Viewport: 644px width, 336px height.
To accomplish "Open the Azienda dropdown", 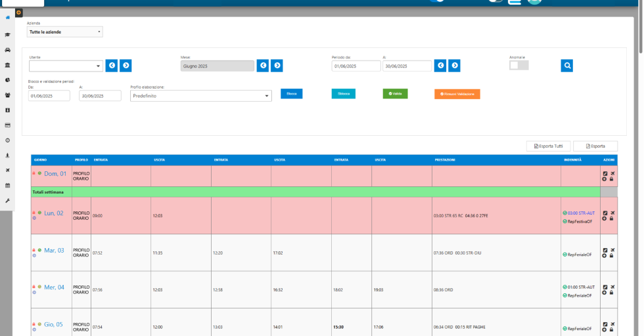I will tap(65, 32).
